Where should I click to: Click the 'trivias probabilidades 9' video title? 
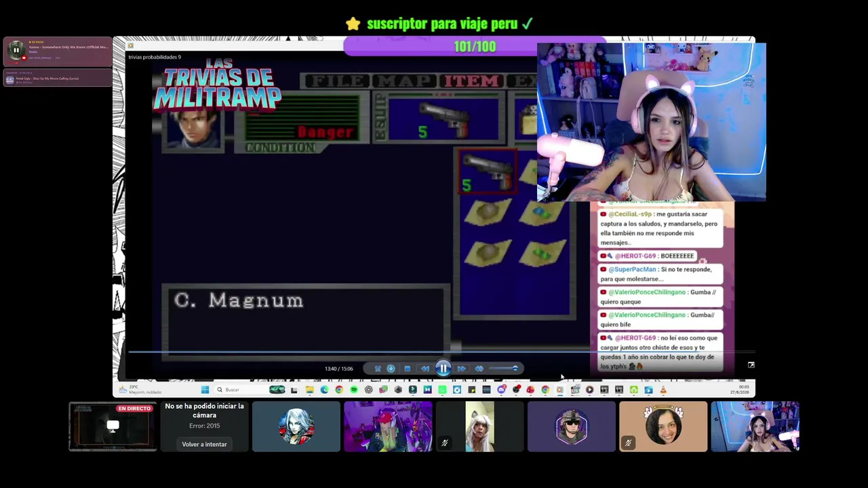pos(155,57)
